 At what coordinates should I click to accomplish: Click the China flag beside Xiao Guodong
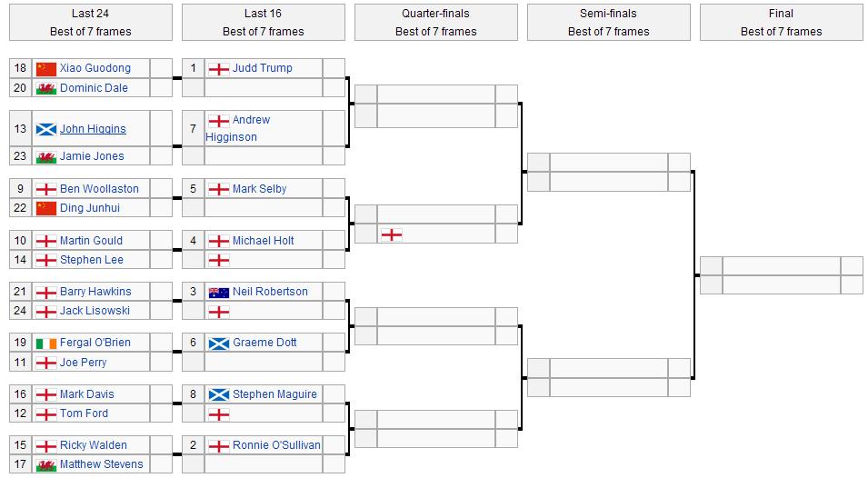(x=45, y=68)
